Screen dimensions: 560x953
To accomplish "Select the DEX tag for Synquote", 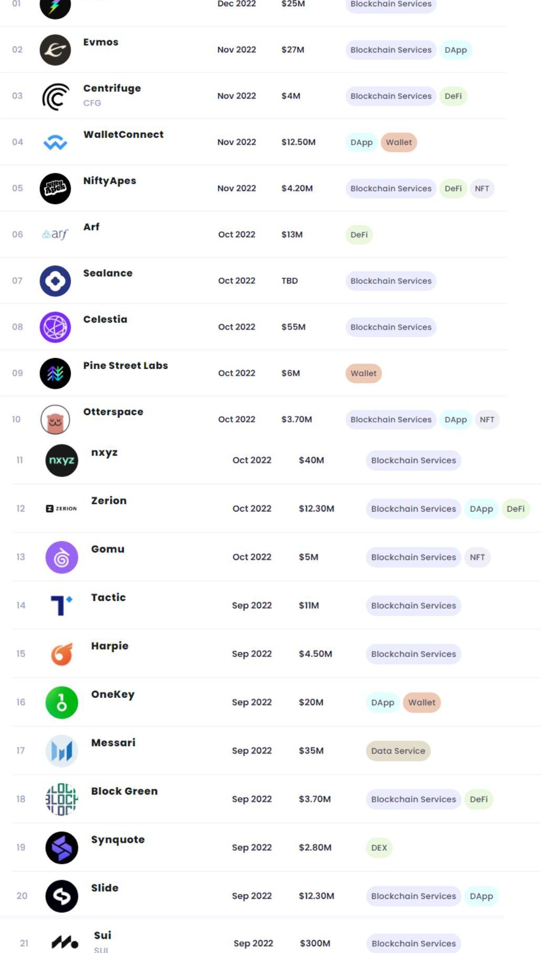I will pyautogui.click(x=379, y=848).
